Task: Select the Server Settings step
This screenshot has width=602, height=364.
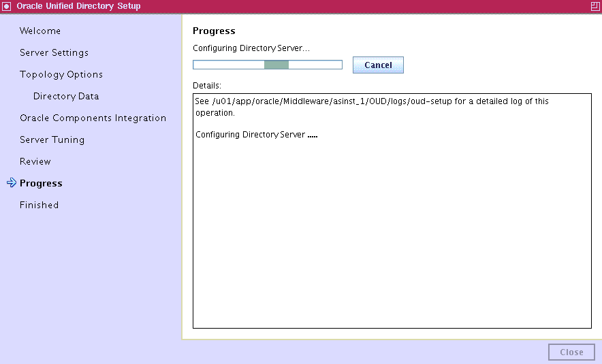Action: [54, 52]
